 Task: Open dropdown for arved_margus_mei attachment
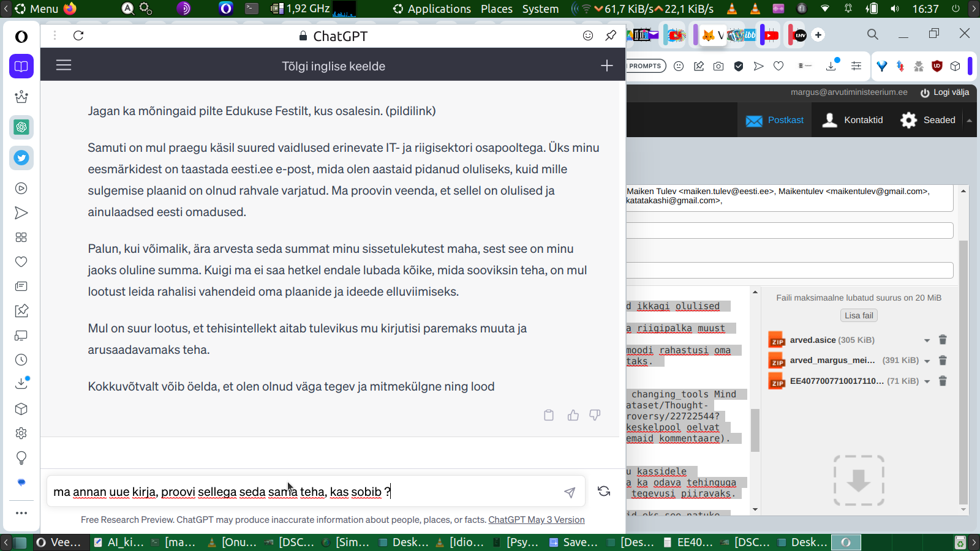[x=927, y=361]
